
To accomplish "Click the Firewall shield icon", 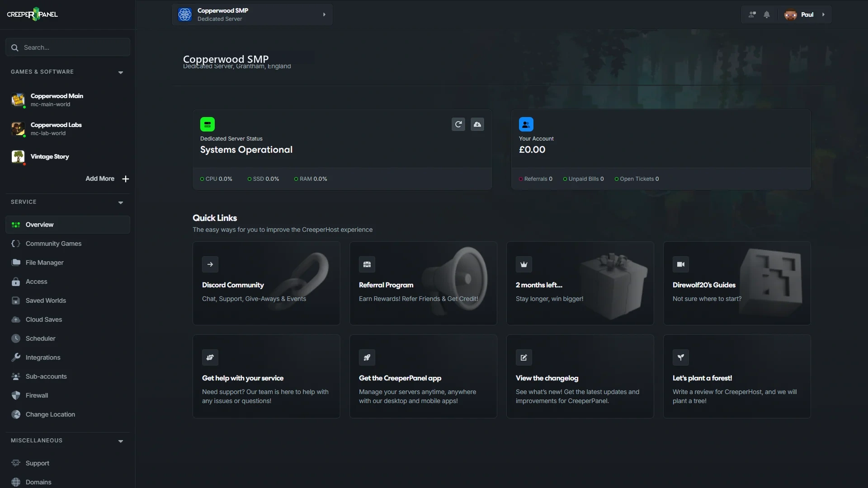I will pos(16,395).
